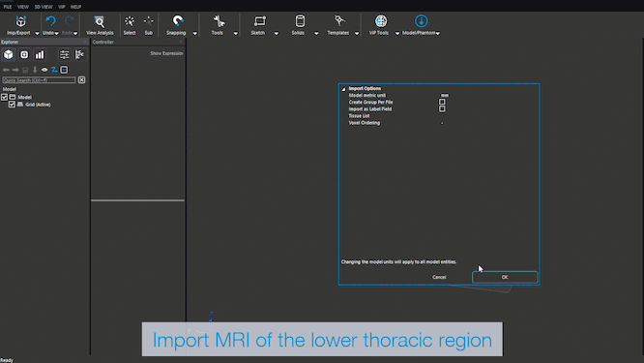644x363 pixels.
Task: Open the 3D VIEW menu
Action: click(44, 7)
